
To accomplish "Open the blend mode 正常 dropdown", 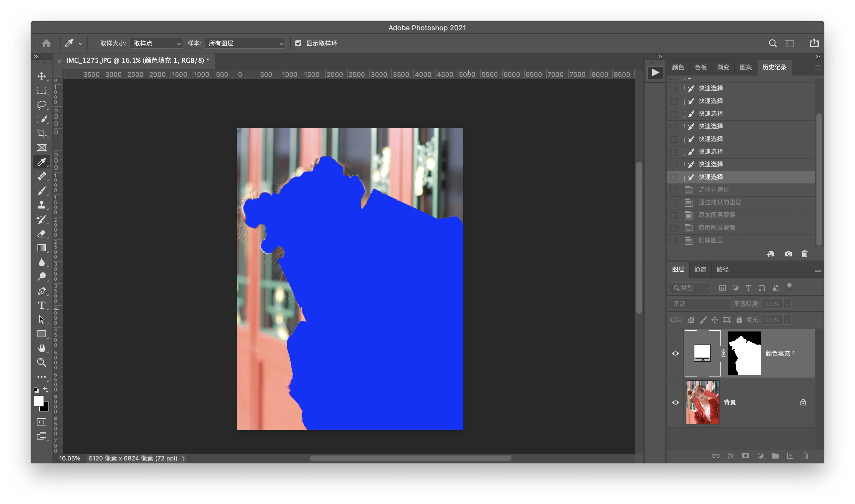I will coord(700,304).
